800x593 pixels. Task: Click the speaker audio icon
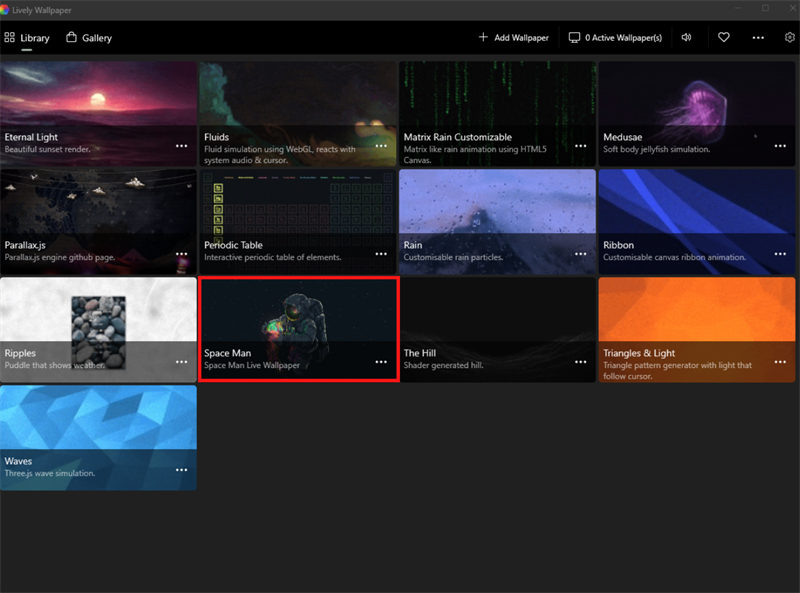[x=686, y=37]
